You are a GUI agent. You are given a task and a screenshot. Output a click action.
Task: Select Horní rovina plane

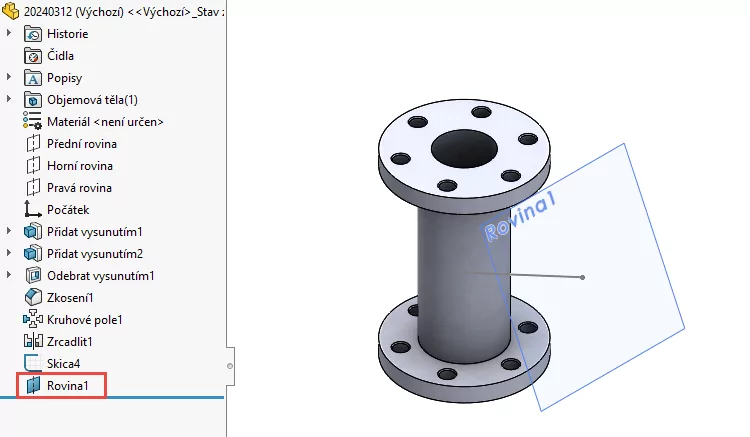pos(79,166)
